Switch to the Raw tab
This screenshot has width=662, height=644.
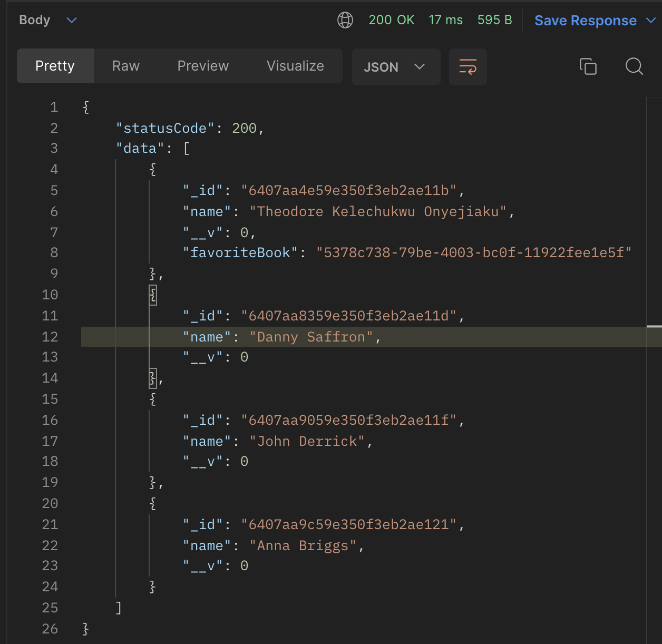(x=126, y=66)
